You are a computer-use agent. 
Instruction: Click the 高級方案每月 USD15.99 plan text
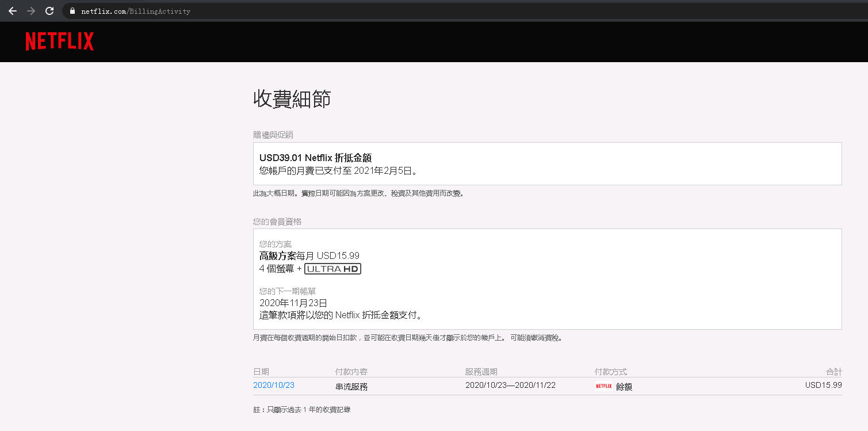pyautogui.click(x=309, y=255)
